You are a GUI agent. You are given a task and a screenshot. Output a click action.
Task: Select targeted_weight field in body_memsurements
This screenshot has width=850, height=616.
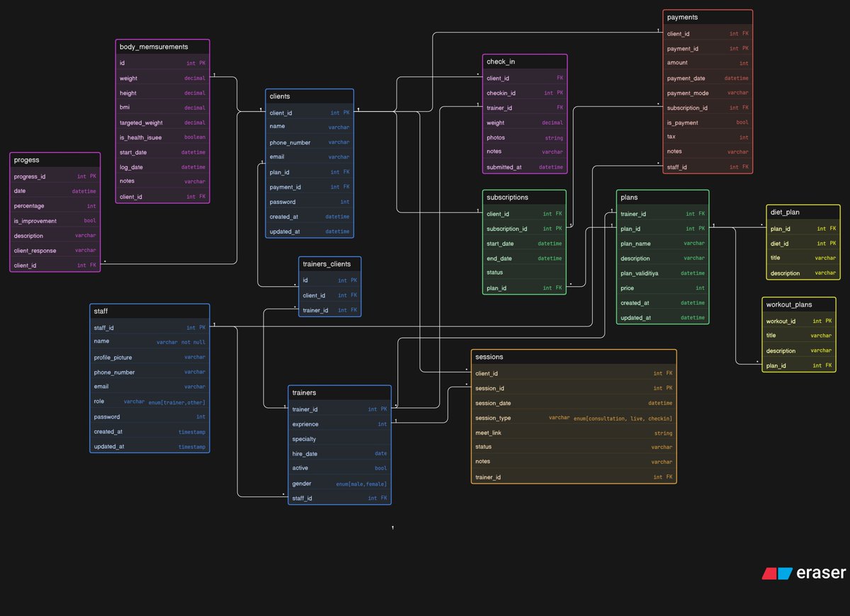[x=162, y=122]
